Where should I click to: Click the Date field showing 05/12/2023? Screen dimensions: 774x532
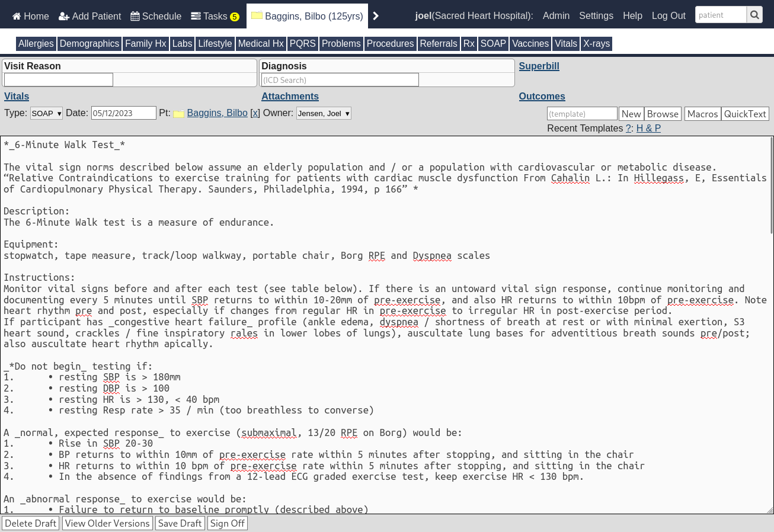click(124, 113)
